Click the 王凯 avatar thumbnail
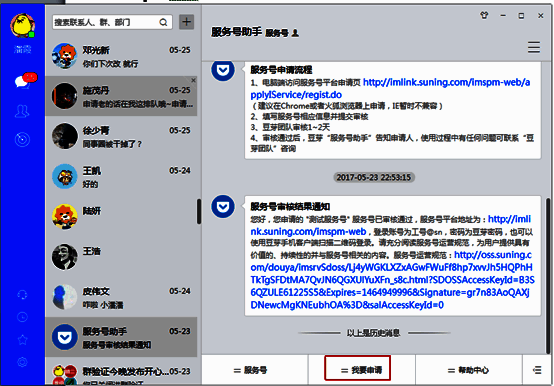Viewport: 554px width, 386px height. (65, 176)
